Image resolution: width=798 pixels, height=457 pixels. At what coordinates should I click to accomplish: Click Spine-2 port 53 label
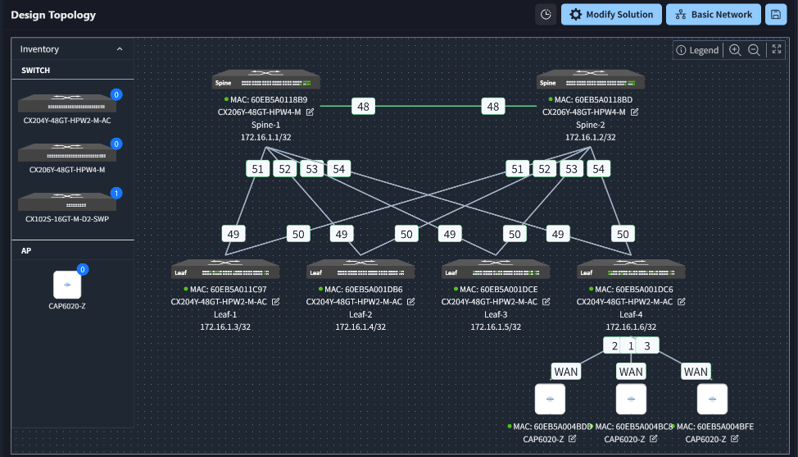click(572, 169)
